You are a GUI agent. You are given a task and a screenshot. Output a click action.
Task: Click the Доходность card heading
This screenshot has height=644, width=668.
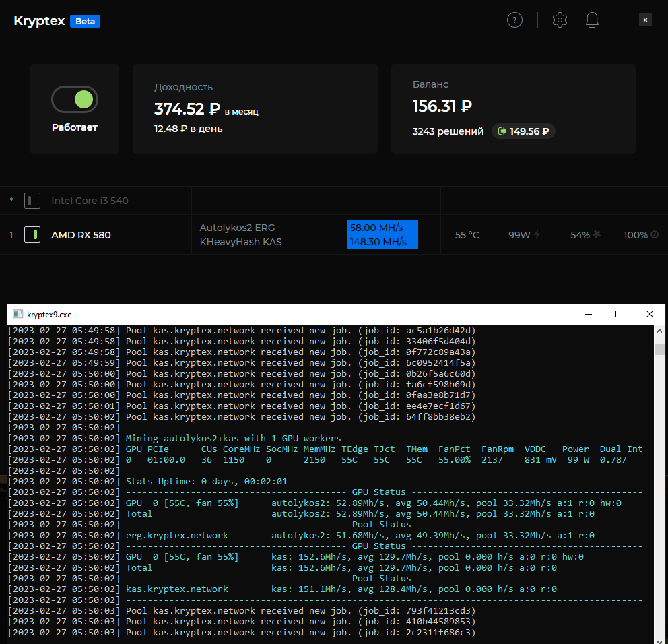click(184, 87)
